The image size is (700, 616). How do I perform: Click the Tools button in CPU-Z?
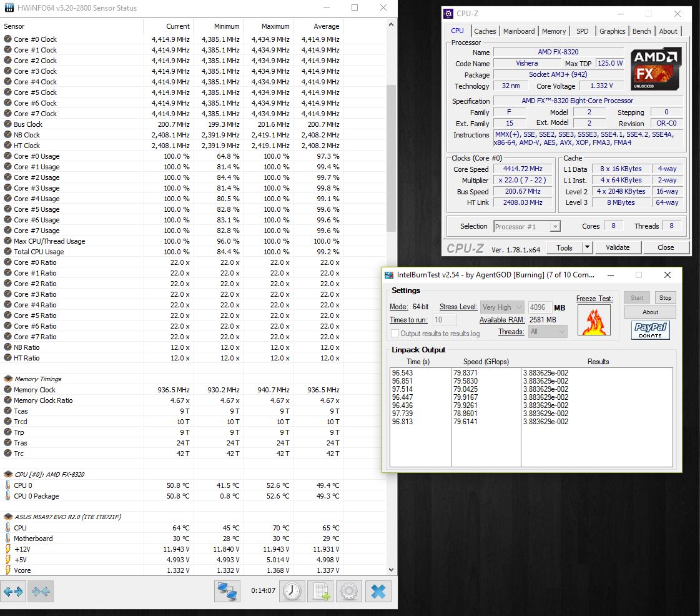[x=564, y=247]
